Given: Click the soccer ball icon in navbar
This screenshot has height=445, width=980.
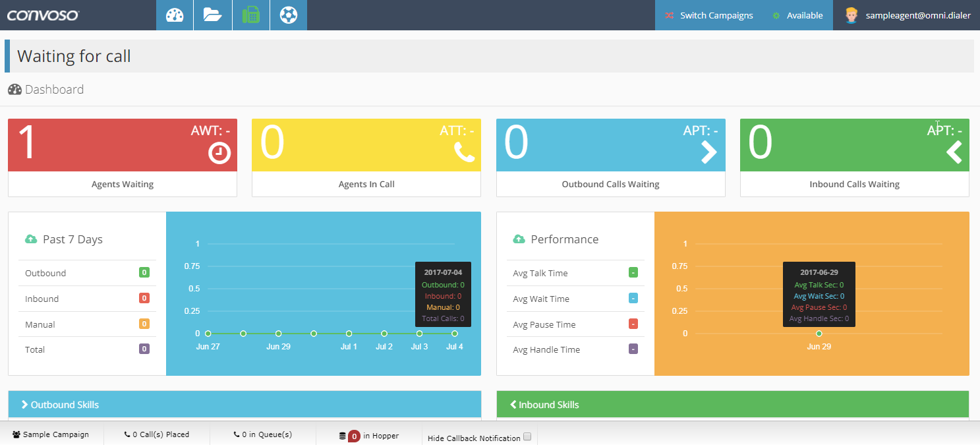Looking at the screenshot, I should 289,15.
